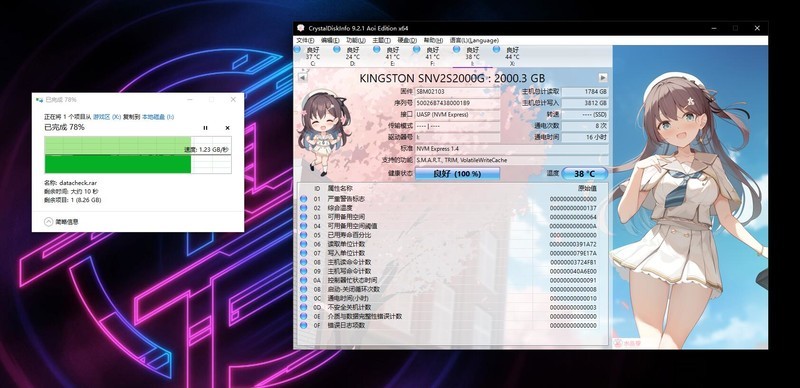Open the 游戏区 (X:) source link
Viewport: 800px width, 388px height.
(x=107, y=117)
